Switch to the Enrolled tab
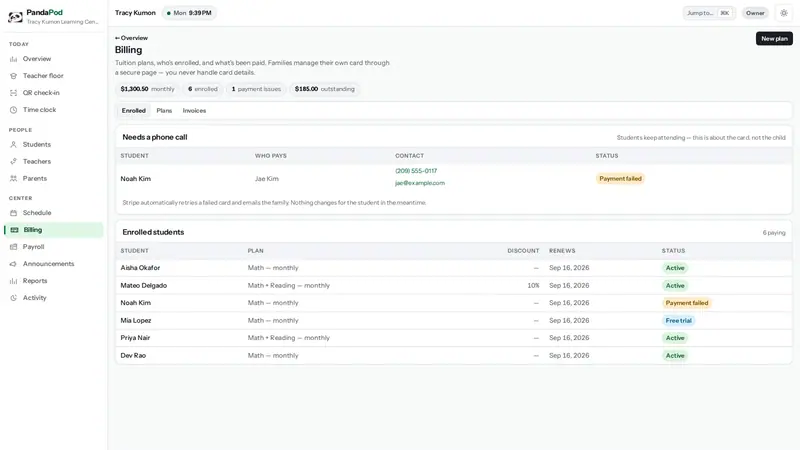Image resolution: width=800 pixels, height=450 pixels. point(134,111)
